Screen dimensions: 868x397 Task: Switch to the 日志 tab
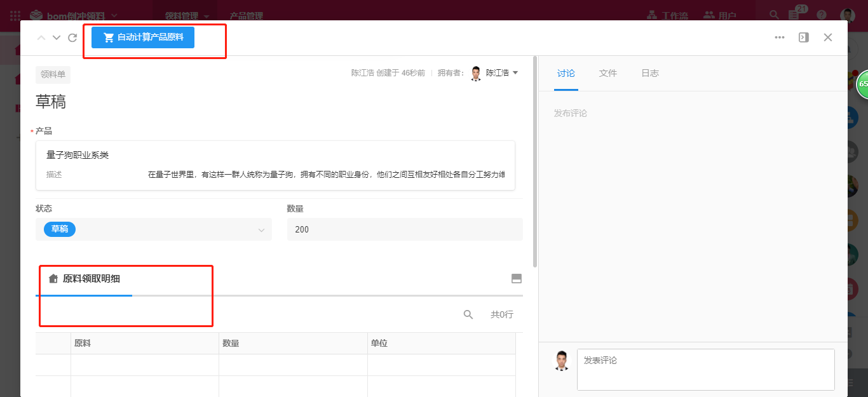pyautogui.click(x=649, y=73)
